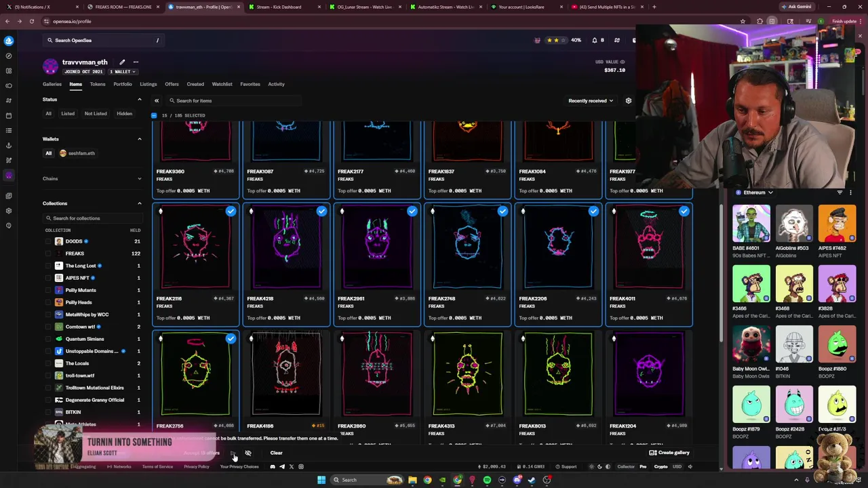Open the BABE #4601 NFT thumbnail
The height and width of the screenshot is (488, 868).
751,224
